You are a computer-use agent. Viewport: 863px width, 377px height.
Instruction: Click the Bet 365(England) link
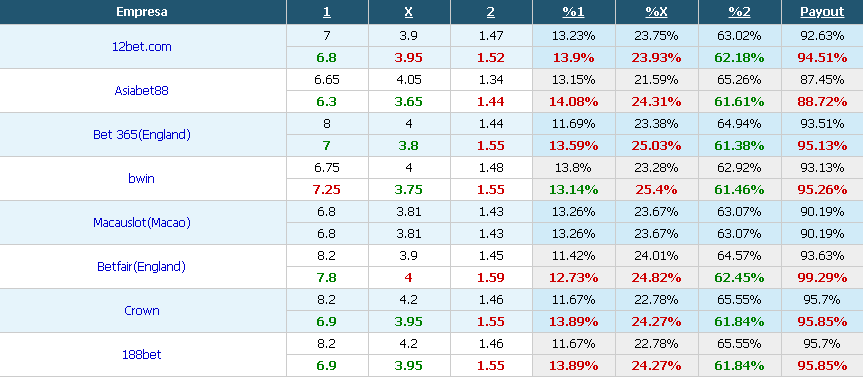pos(142,135)
